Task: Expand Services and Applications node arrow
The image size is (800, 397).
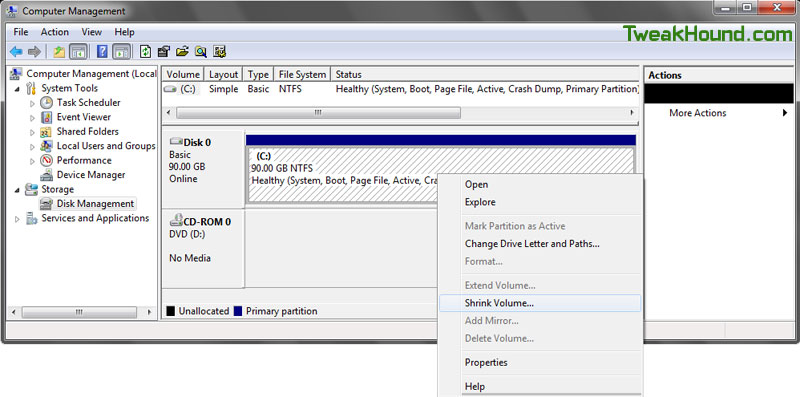Action: [x=17, y=219]
